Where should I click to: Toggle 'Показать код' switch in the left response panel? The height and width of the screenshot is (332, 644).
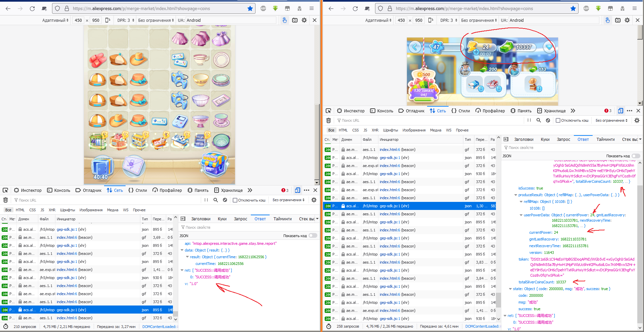click(x=313, y=236)
